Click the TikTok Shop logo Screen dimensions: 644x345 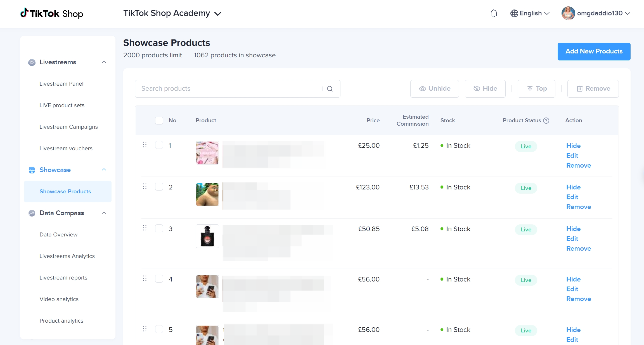(x=52, y=13)
